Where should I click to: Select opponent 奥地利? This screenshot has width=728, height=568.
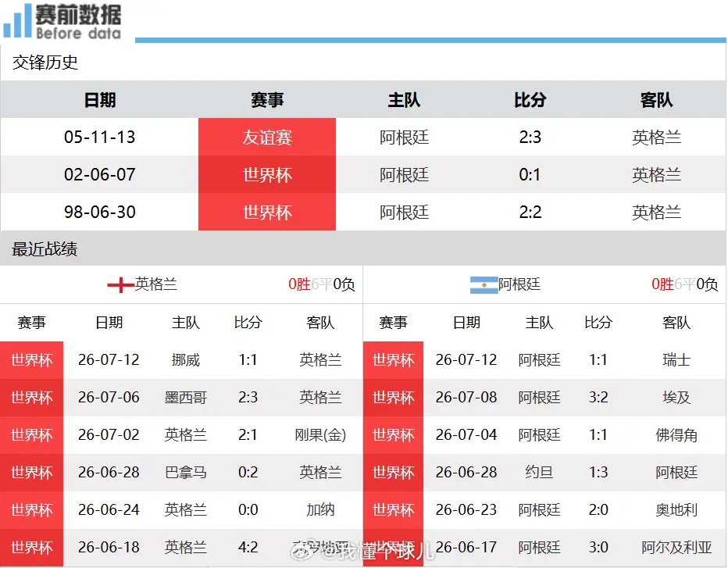676,510
